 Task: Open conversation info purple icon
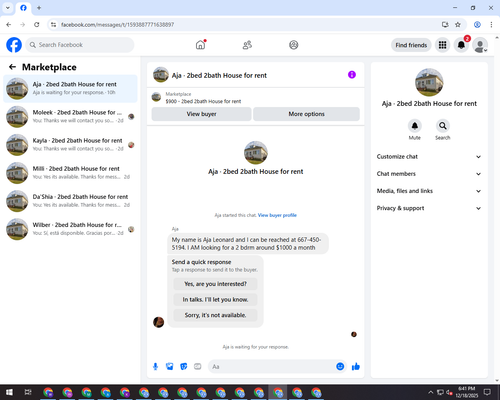coord(352,75)
